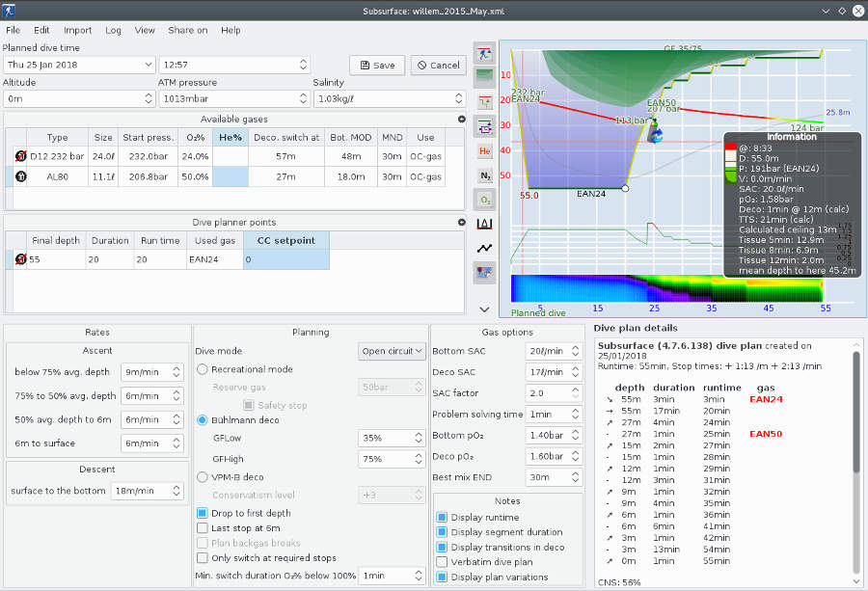
Task: Click the diver icon at top of profile toolbar
Action: tap(485, 53)
